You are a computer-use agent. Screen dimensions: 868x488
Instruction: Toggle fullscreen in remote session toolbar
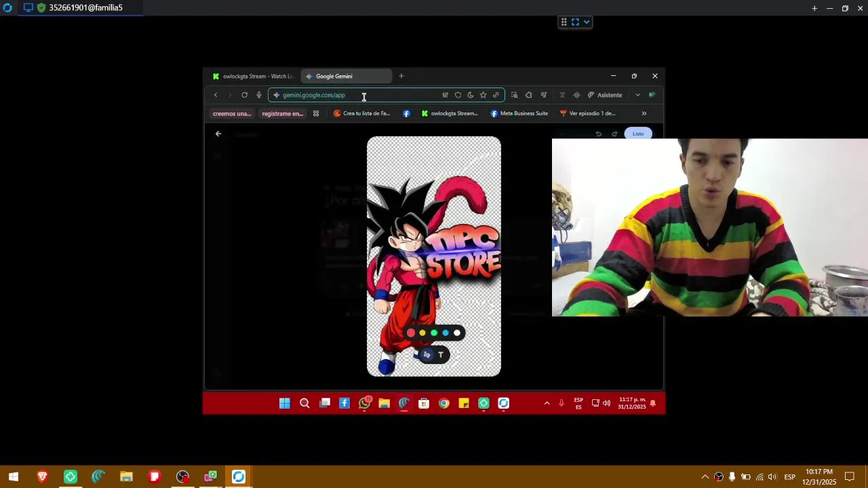(575, 22)
